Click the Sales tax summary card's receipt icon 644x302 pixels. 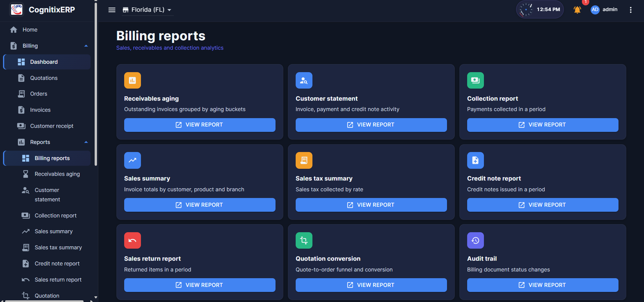pos(304,160)
